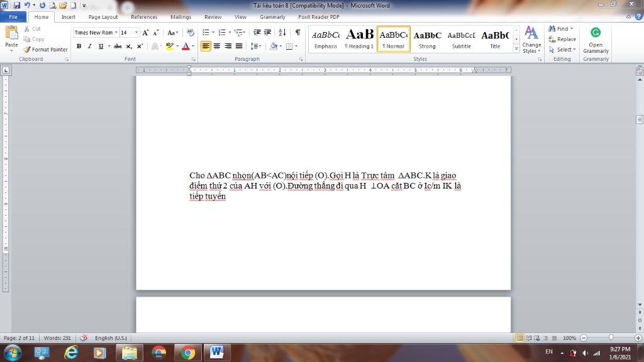Click the Undo arrow in quick access toolbar
Screen dimensions: 644x362
[x=27, y=5]
